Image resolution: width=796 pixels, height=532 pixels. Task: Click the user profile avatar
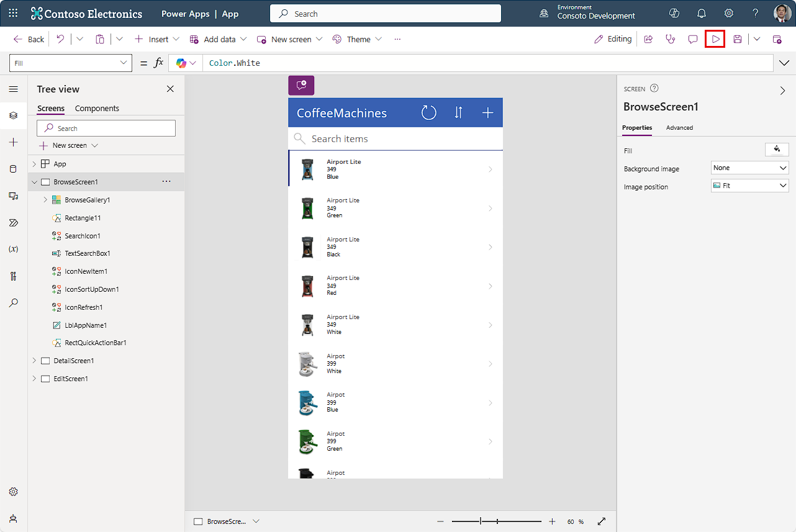tap(782, 13)
